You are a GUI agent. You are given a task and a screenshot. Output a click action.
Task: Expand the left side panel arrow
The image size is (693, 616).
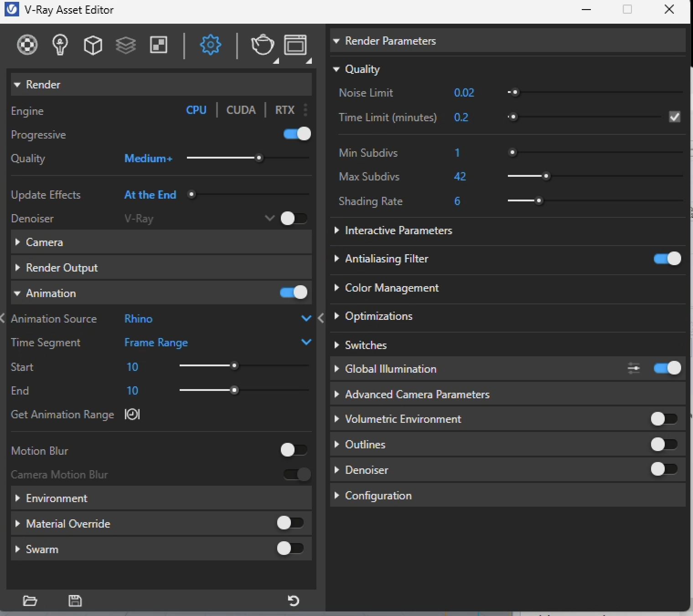pos(3,318)
